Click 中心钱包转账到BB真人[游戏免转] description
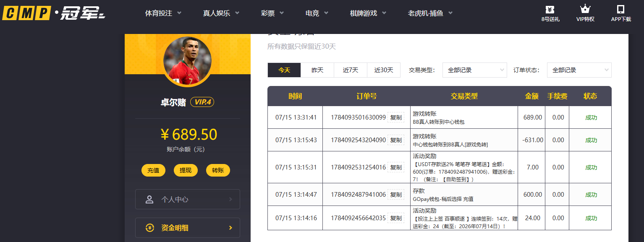The image size is (644, 242). tap(450, 145)
